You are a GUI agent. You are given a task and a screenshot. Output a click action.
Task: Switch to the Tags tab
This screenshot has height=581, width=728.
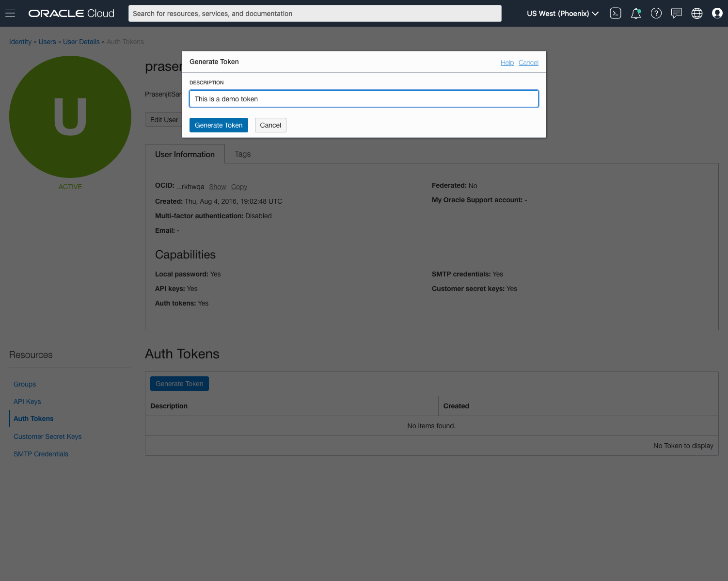(243, 154)
